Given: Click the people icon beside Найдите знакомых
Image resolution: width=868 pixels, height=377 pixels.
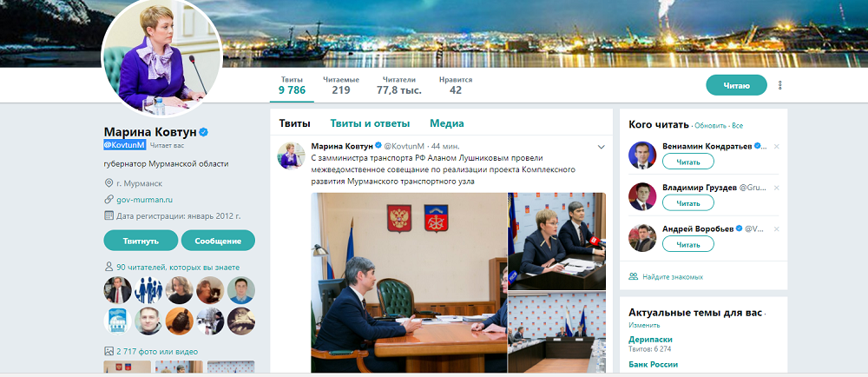Looking at the screenshot, I should [x=634, y=275].
